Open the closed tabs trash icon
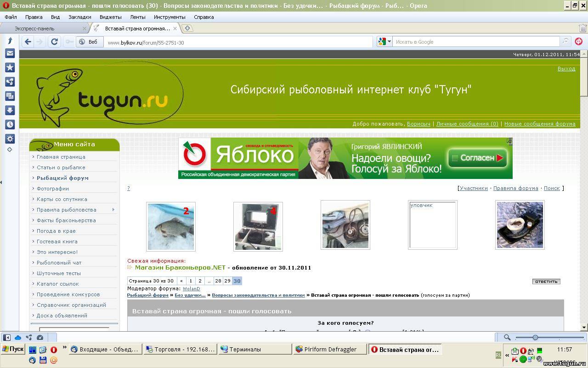The height and width of the screenshot is (368, 588). [582, 28]
